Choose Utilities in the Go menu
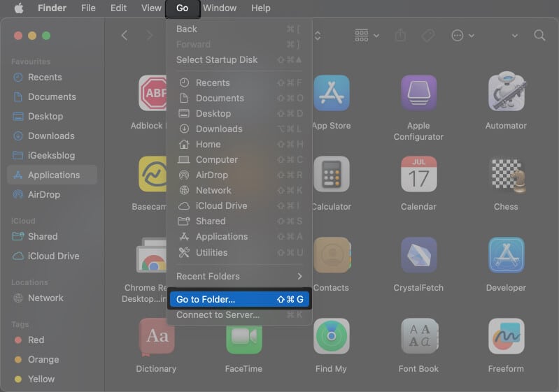 click(239, 252)
